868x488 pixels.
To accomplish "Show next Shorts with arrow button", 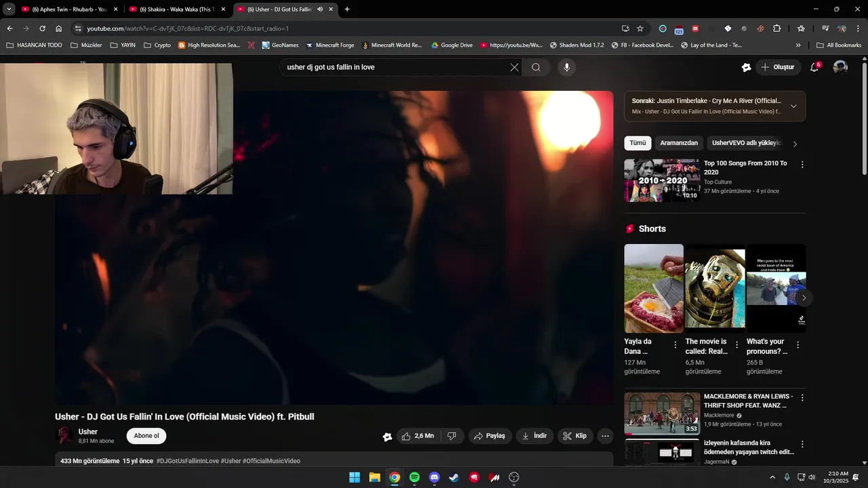I will (804, 298).
